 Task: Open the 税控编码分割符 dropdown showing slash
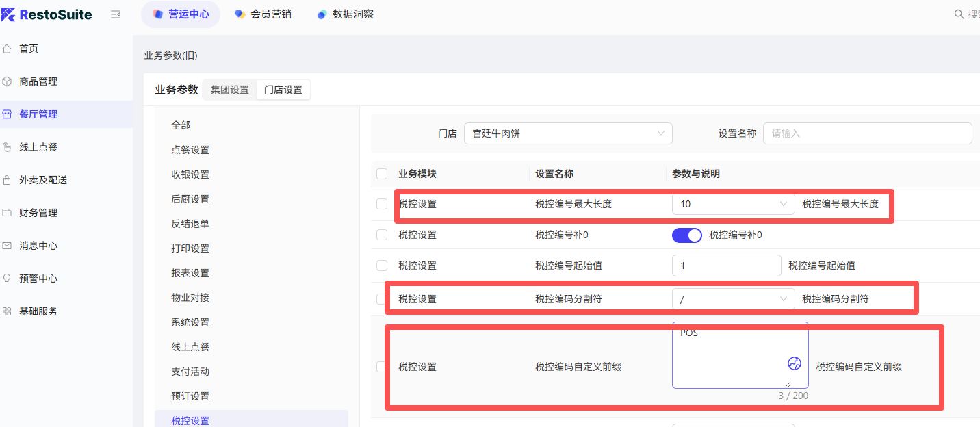(x=733, y=299)
